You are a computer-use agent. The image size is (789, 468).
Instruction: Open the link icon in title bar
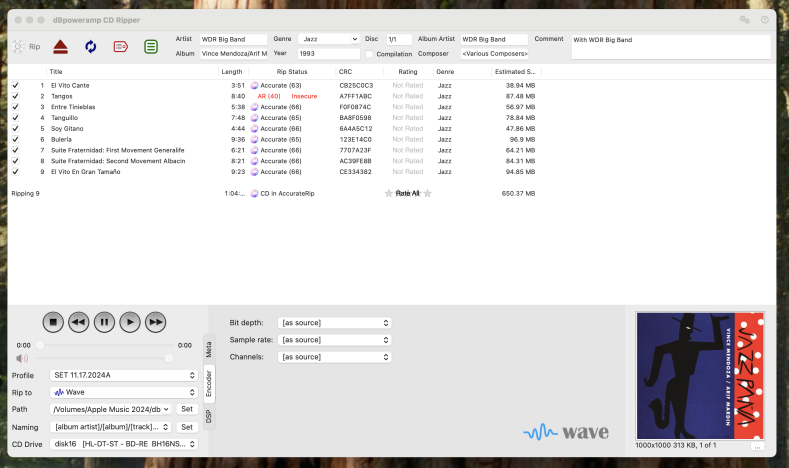[745, 20]
